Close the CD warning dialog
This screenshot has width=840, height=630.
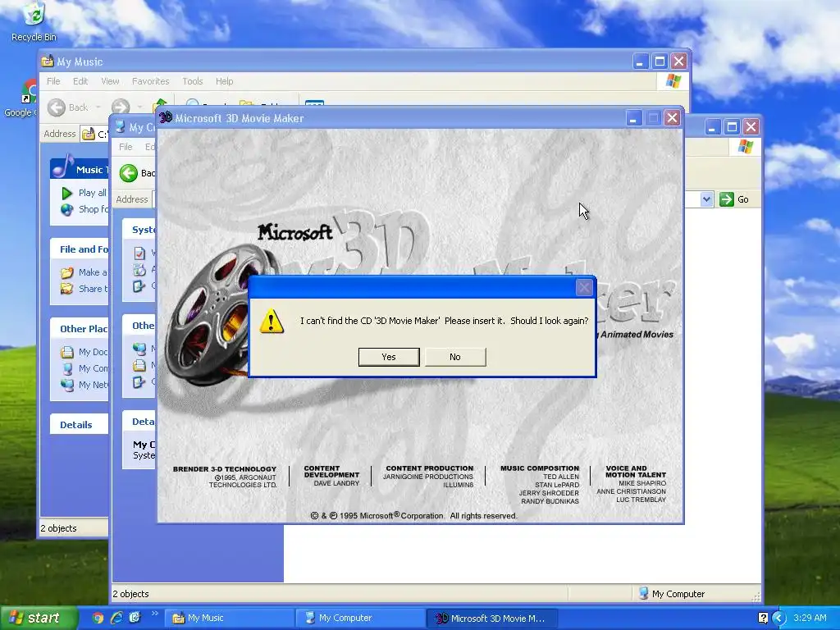click(584, 288)
